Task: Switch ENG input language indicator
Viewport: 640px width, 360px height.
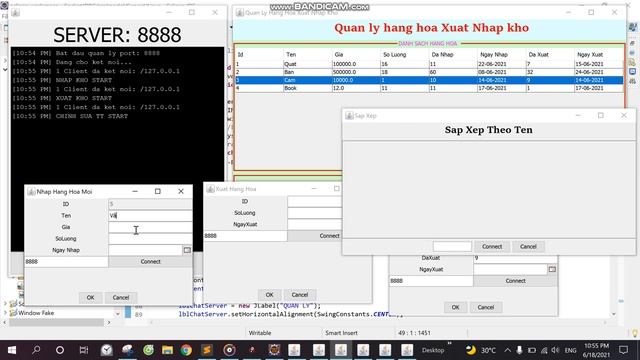Action: pos(570,350)
